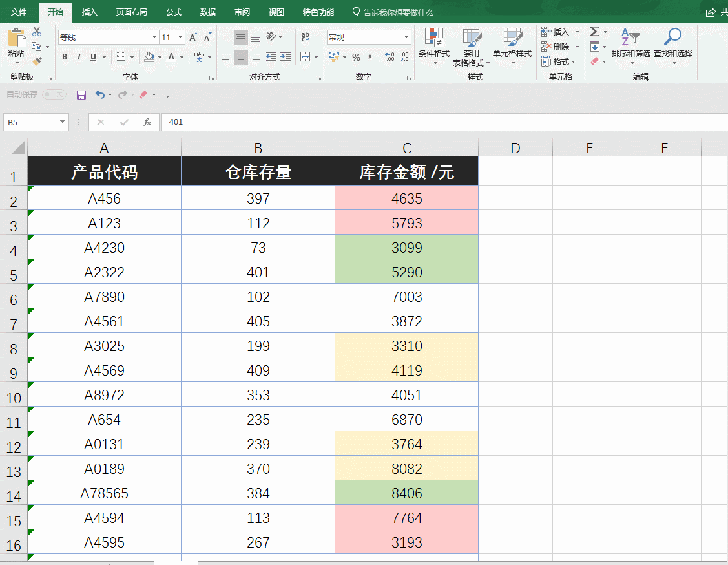Viewport: 728px width, 565px height.
Task: Expand the 常规 number format dropdown
Action: (406, 37)
